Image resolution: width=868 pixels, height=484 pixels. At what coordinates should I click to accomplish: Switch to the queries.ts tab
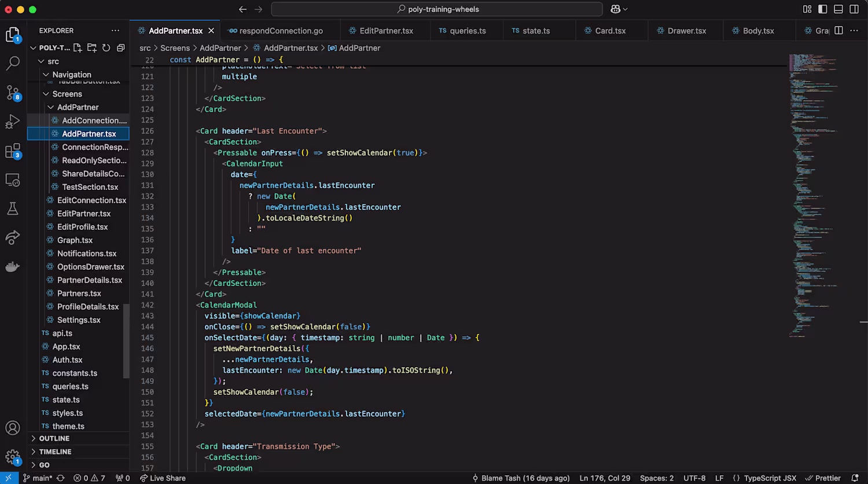coord(468,31)
